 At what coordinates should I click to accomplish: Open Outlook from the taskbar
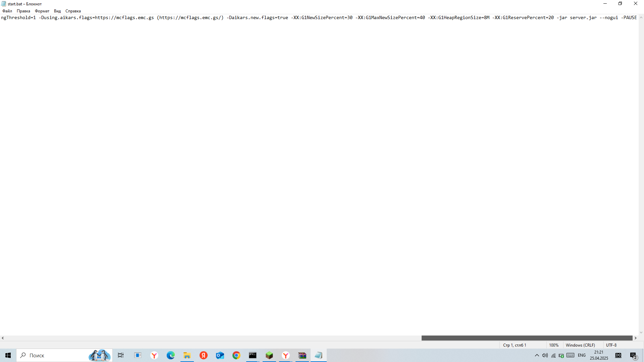(220, 355)
